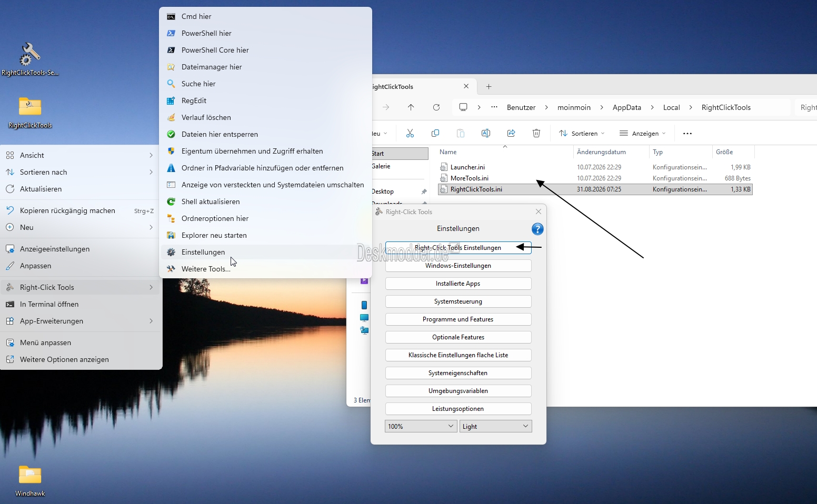Click the Share icon in Explorer toolbar

click(511, 133)
